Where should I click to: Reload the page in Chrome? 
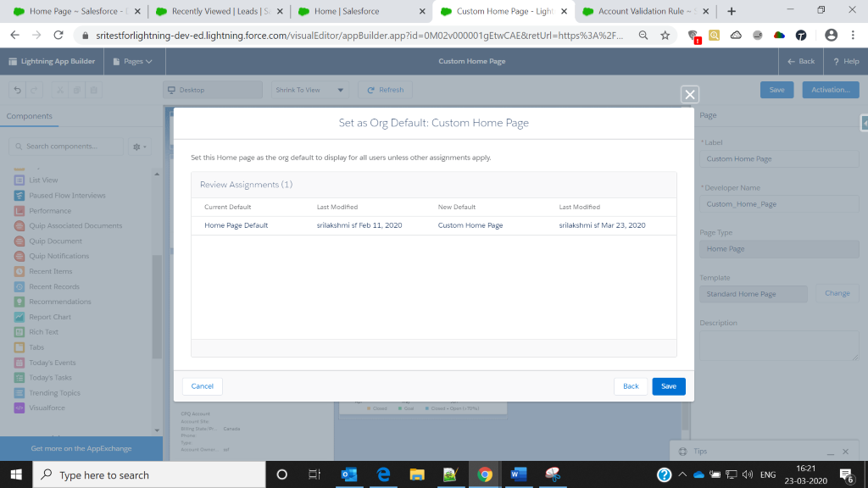(x=58, y=36)
